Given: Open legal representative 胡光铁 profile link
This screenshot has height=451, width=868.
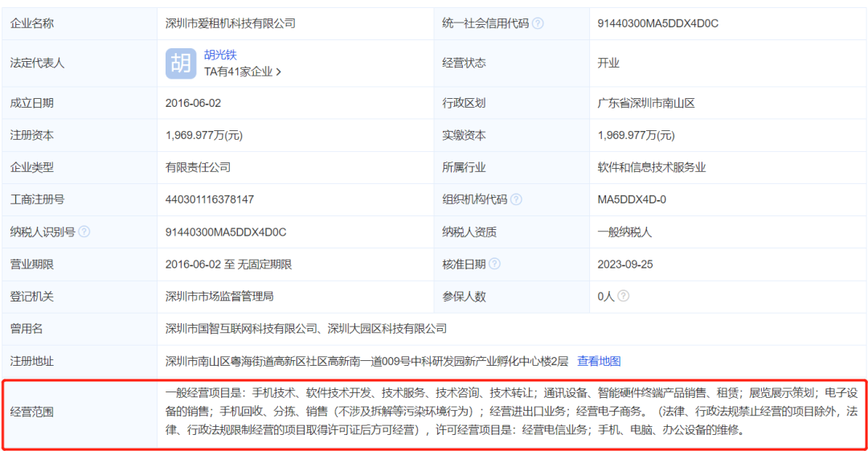Looking at the screenshot, I should [221, 55].
